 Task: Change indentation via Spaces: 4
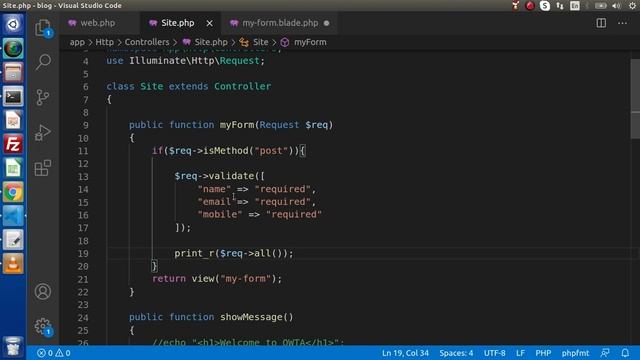pyautogui.click(x=456, y=353)
